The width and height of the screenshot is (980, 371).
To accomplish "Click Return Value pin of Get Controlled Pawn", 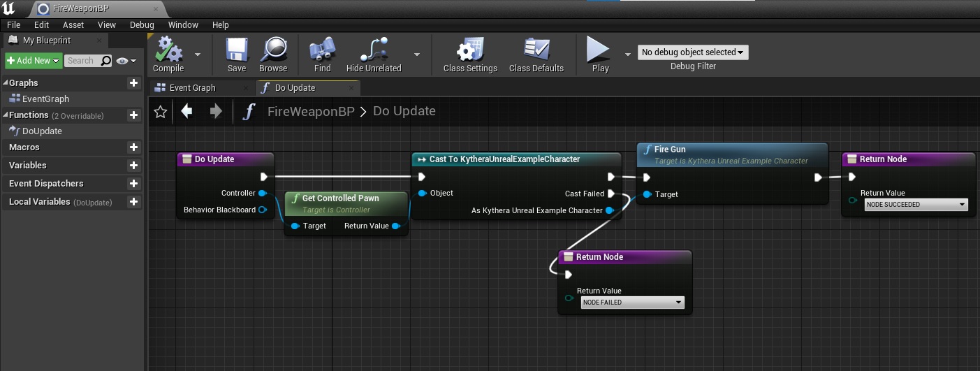I will coord(396,226).
